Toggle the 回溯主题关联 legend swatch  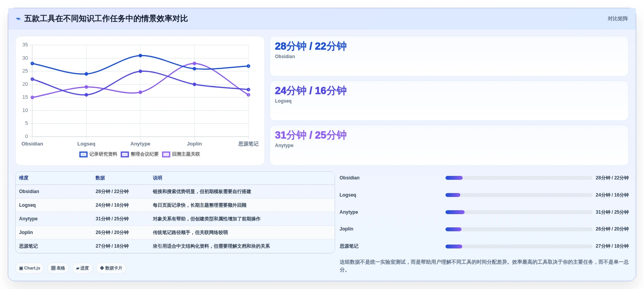coord(166,154)
